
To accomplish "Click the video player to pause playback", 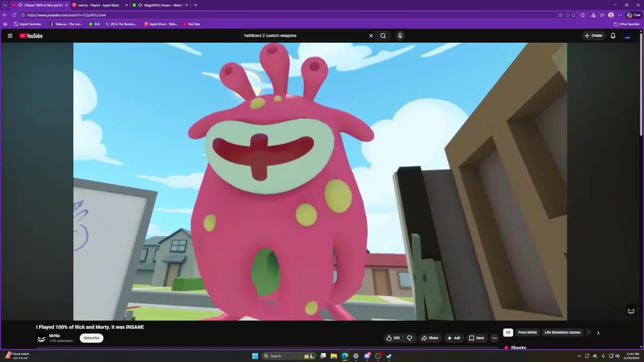I will (320, 181).
